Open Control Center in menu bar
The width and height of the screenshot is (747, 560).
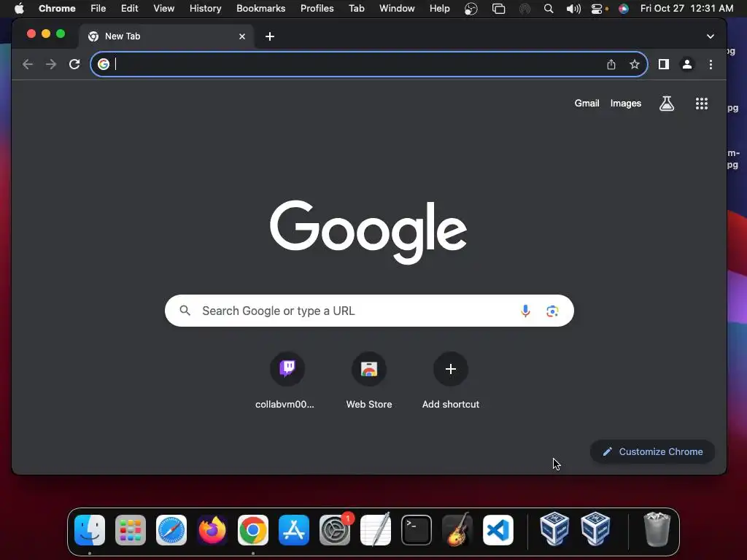click(597, 9)
